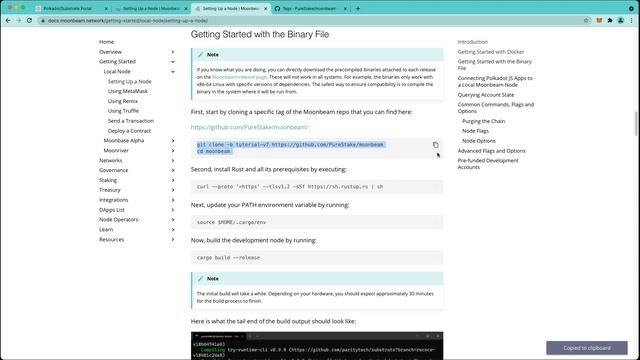Jump to Connecting Polkadot JS Apps section
The image size is (640, 360).
point(495,81)
